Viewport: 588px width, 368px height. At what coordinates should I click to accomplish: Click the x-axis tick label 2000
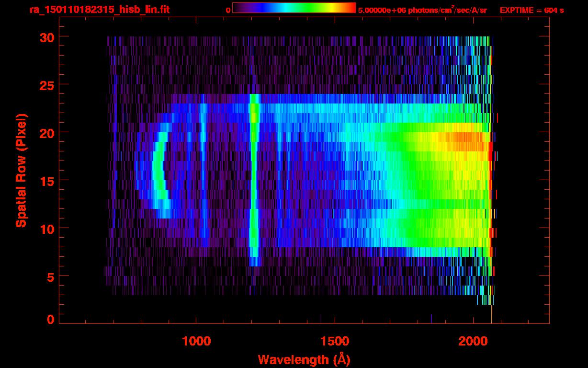(473, 341)
